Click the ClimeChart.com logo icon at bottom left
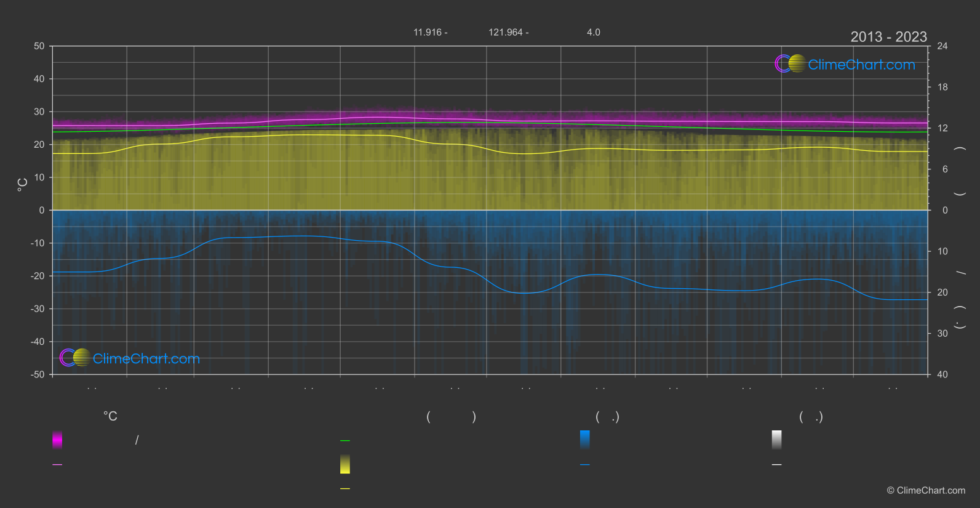This screenshot has height=508, width=980. (75, 357)
